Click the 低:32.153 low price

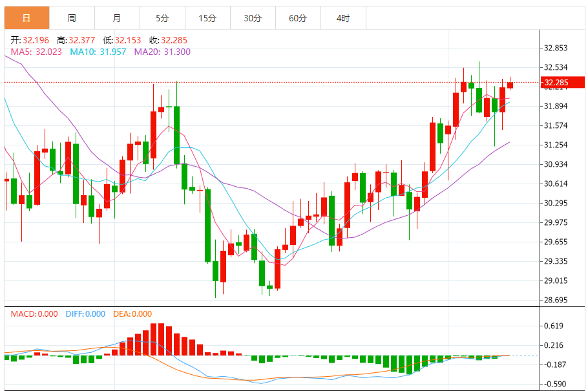[x=122, y=40]
